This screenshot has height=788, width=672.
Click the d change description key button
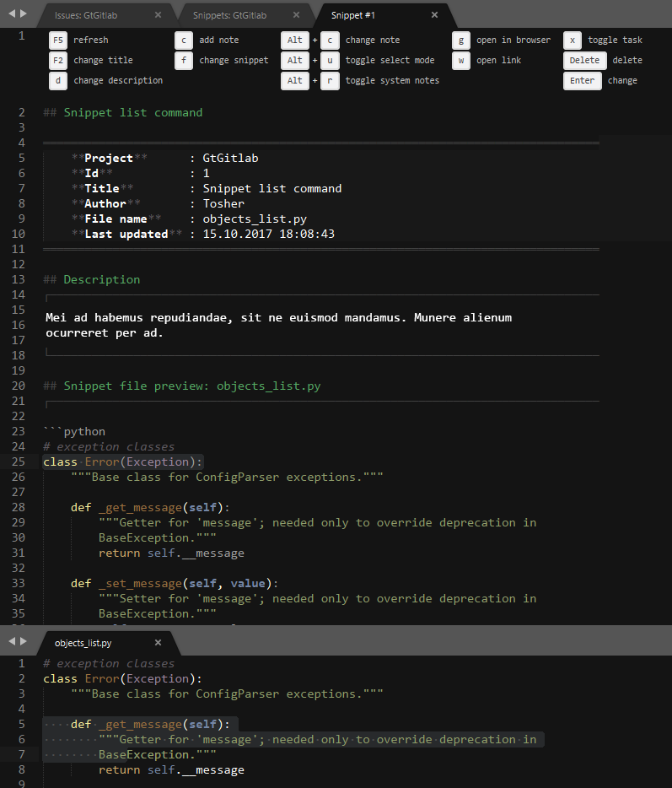coord(58,80)
